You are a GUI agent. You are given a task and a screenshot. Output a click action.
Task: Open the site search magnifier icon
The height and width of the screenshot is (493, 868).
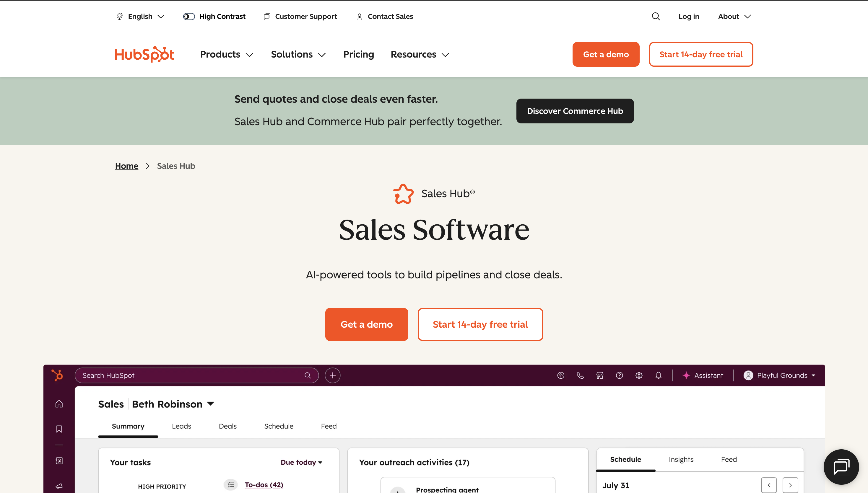(656, 16)
